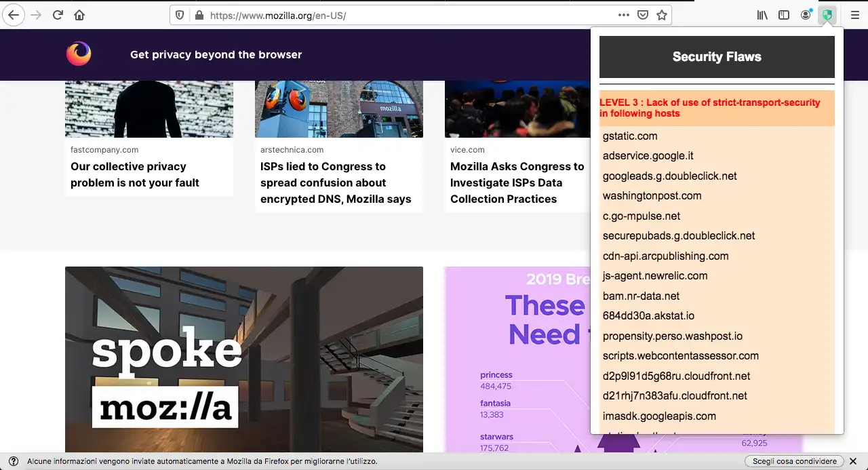
Task: Select host d21rhj7n383afu.cloudfront.net
Action: 675,396
